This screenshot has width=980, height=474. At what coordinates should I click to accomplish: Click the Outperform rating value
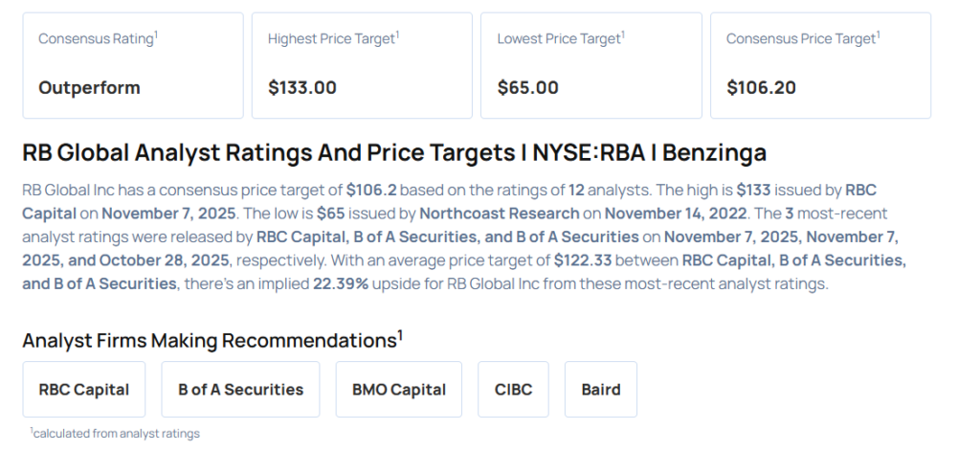(89, 88)
